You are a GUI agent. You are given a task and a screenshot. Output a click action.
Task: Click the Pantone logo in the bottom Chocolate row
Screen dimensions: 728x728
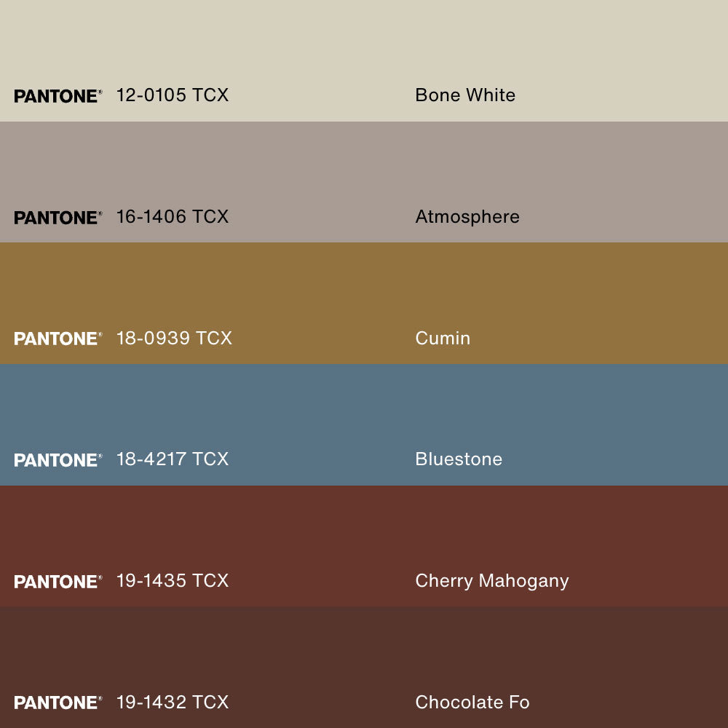(58, 703)
